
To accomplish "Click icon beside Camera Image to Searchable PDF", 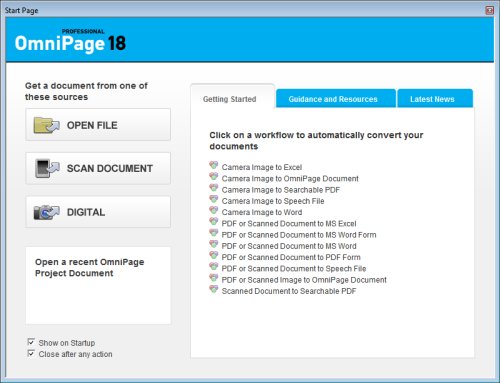I will pos(213,188).
